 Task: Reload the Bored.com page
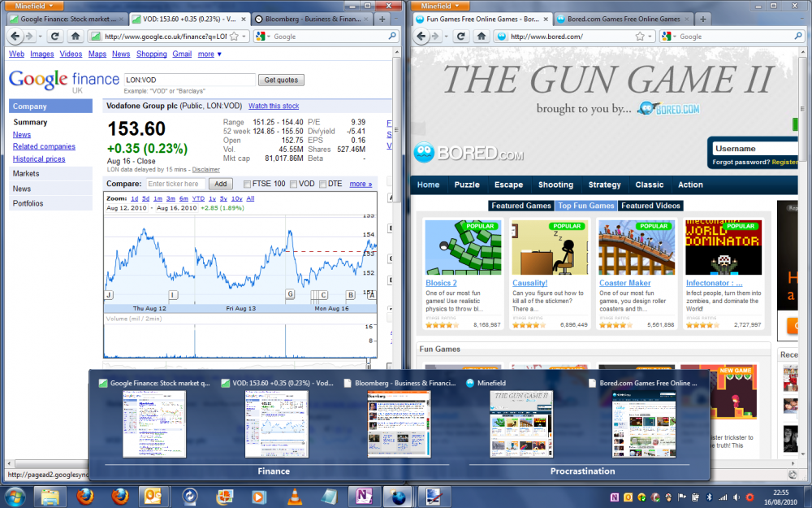pos(460,37)
